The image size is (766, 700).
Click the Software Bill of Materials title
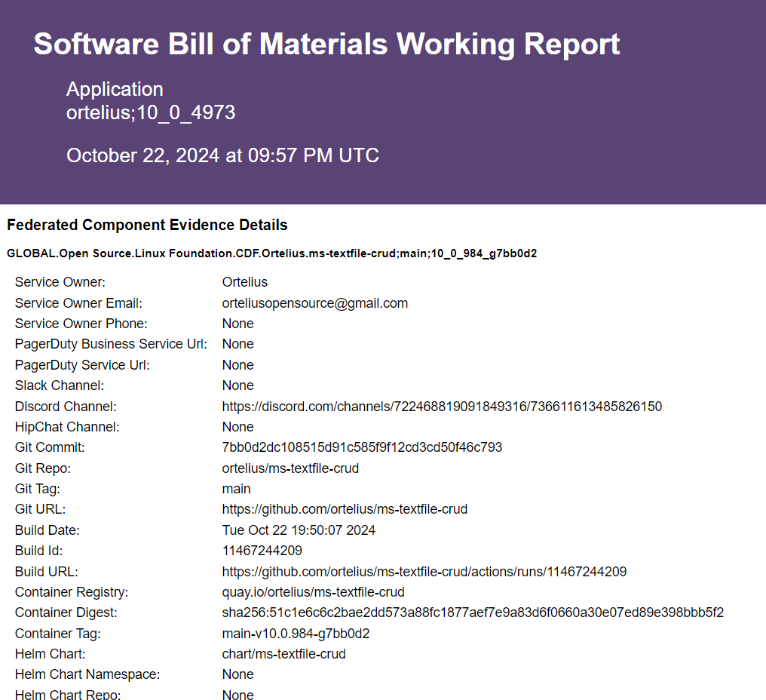click(326, 45)
